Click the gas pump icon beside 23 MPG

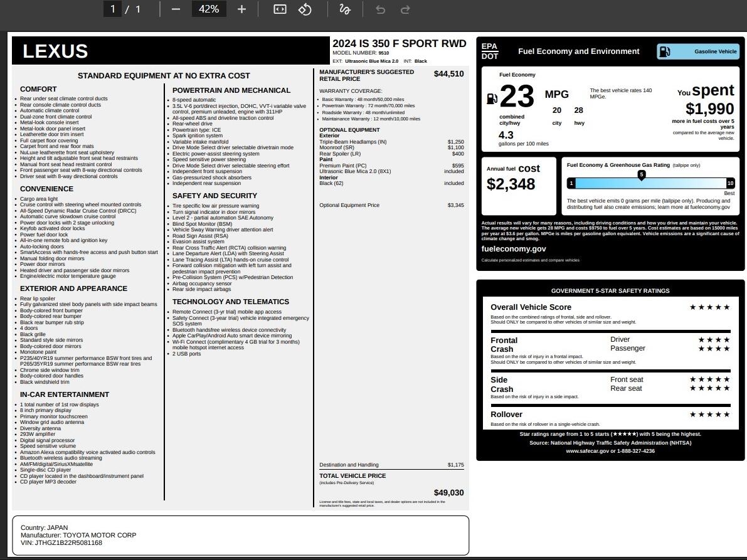point(492,98)
